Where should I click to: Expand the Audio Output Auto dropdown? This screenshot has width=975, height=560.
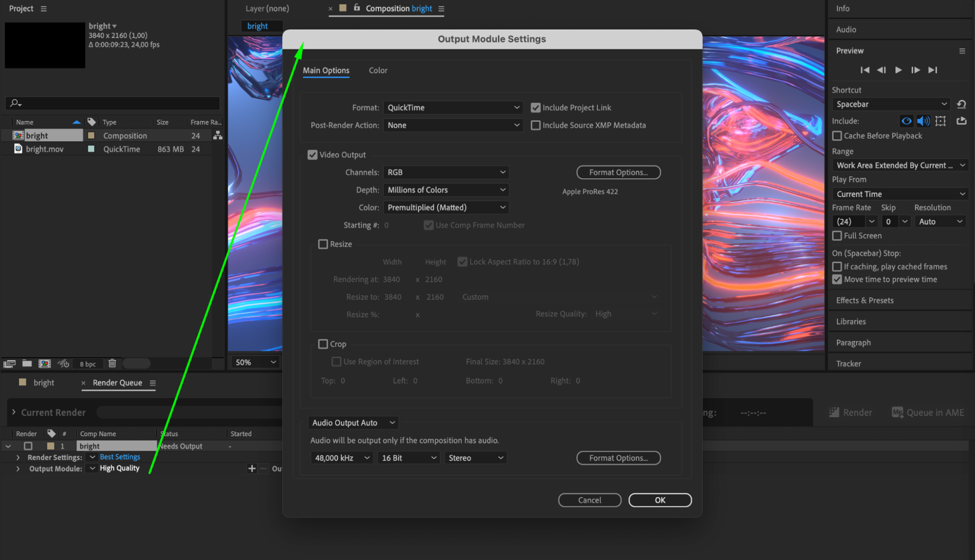[353, 423]
